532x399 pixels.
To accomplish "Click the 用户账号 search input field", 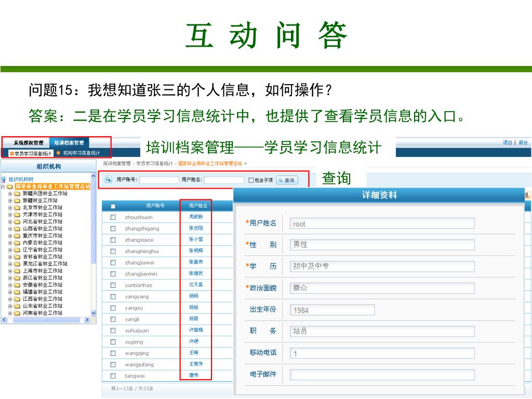I will [x=158, y=180].
